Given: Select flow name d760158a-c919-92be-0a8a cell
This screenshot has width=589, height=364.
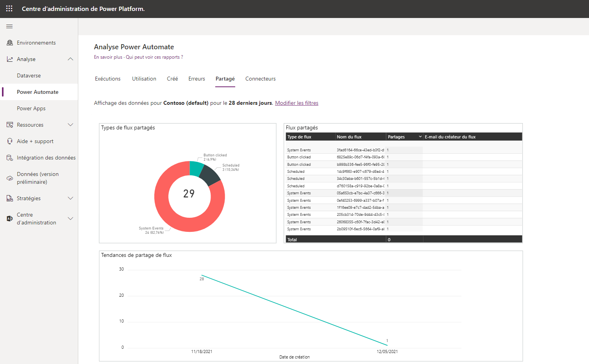Looking at the screenshot, I should pos(360,186).
